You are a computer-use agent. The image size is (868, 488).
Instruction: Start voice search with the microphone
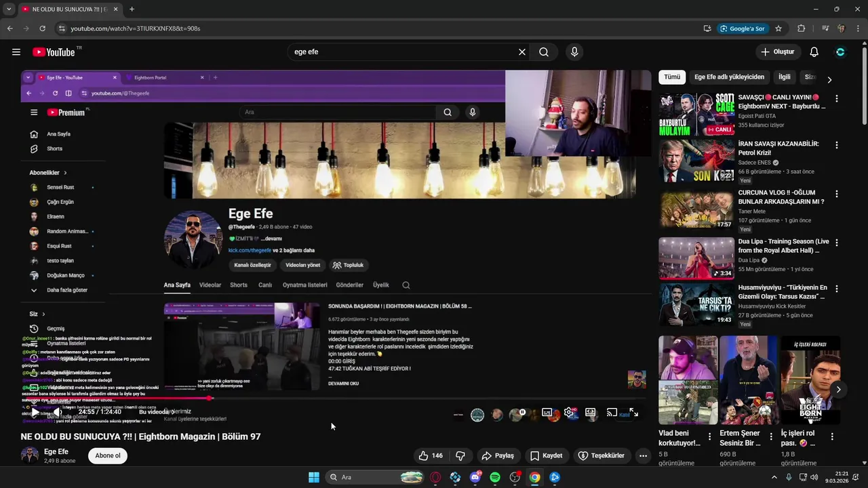click(x=574, y=52)
